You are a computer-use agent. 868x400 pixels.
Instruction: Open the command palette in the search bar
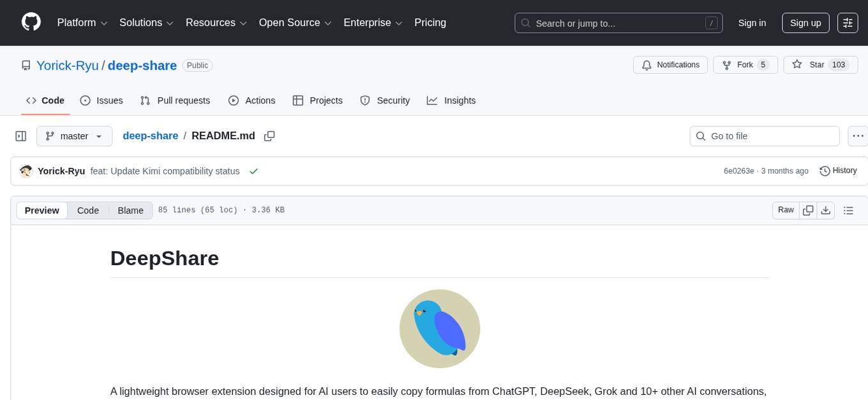tap(710, 22)
